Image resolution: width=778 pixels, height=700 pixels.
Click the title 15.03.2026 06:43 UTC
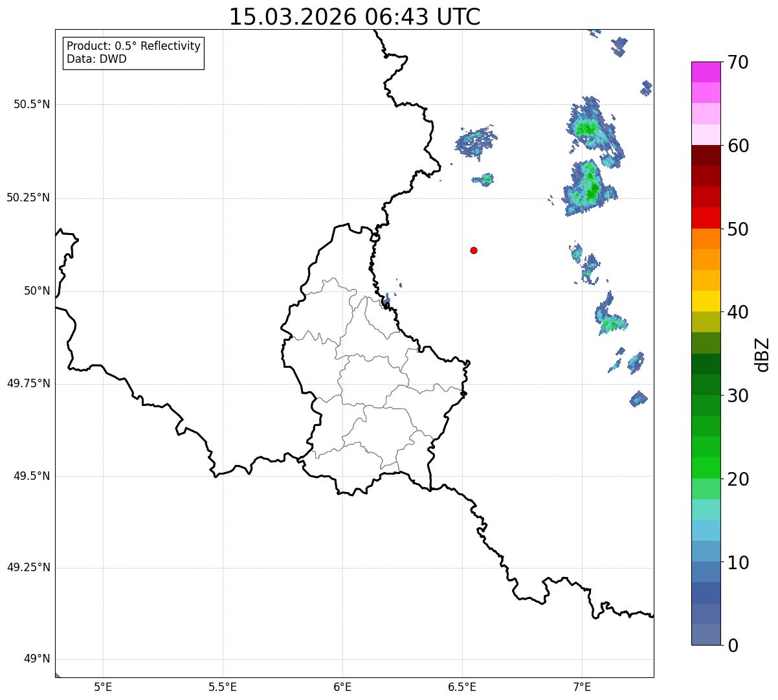355,17
